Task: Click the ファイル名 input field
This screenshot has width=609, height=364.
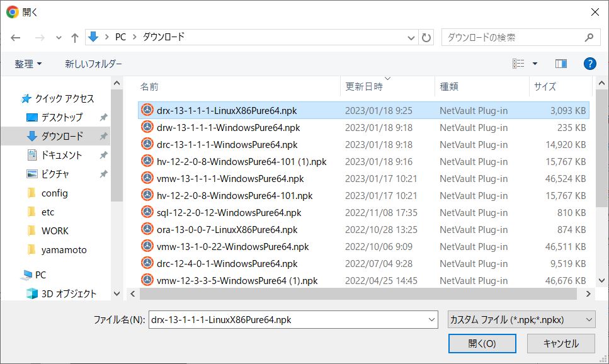Action: coord(287,320)
